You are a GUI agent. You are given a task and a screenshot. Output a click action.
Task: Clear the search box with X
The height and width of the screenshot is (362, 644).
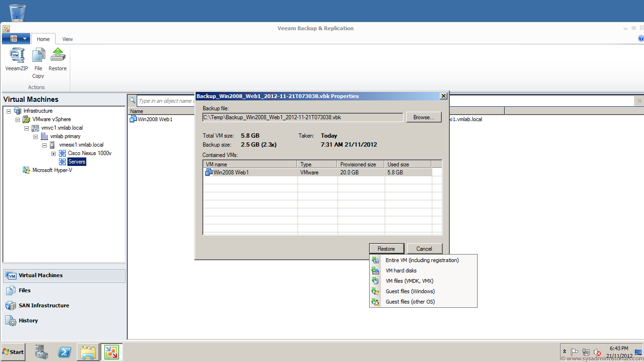pos(639,101)
